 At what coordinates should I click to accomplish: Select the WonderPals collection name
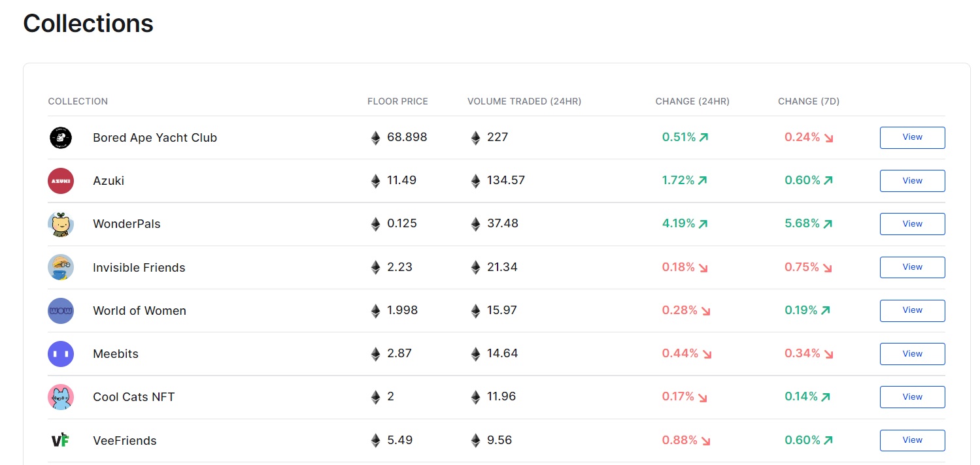127,224
